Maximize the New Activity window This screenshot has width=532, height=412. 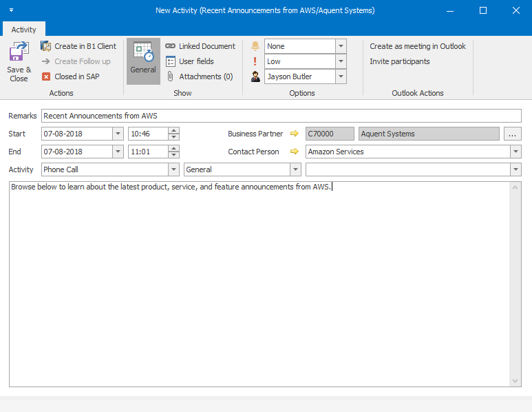(x=483, y=10)
